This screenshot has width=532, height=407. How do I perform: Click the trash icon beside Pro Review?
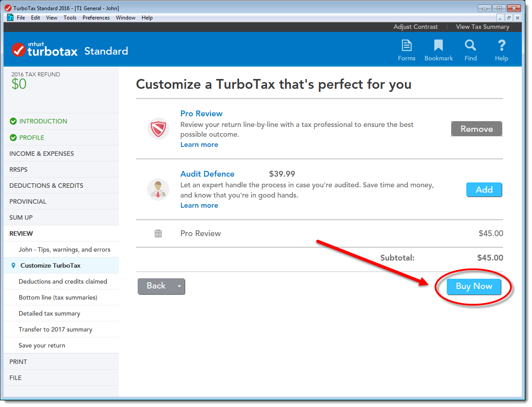159,234
